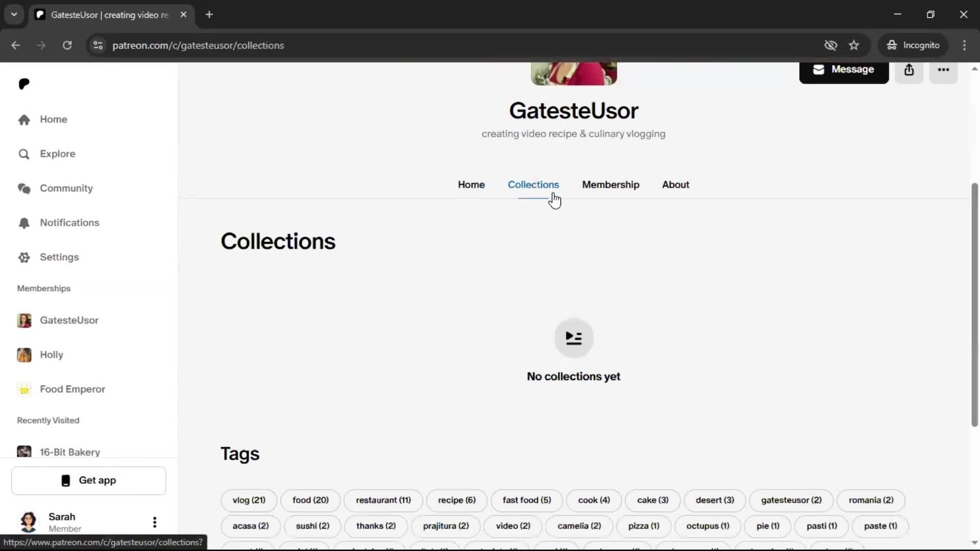
Task: Click the address bar URL
Action: (198, 45)
